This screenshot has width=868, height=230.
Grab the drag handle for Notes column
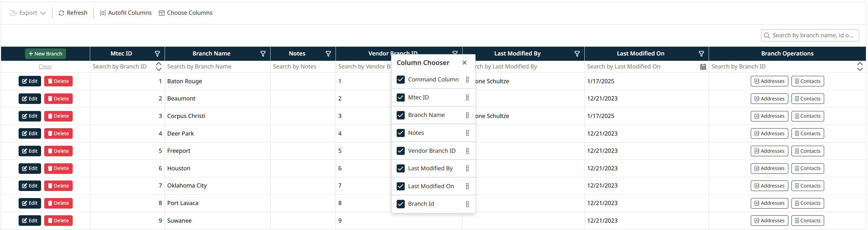tap(467, 133)
